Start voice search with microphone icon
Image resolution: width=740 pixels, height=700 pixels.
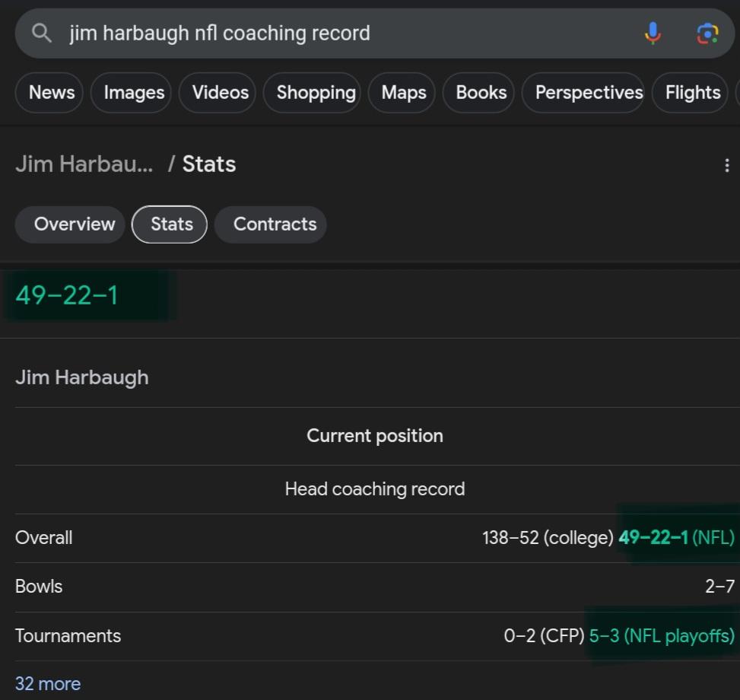coord(653,33)
